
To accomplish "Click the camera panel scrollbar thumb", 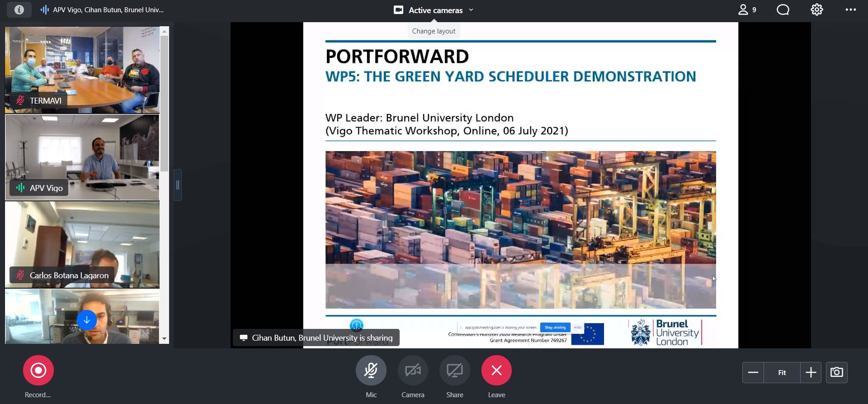I will point(164,104).
